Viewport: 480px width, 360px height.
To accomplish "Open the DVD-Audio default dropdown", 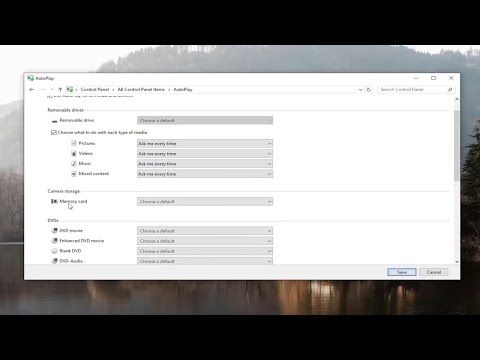I will (x=205, y=261).
